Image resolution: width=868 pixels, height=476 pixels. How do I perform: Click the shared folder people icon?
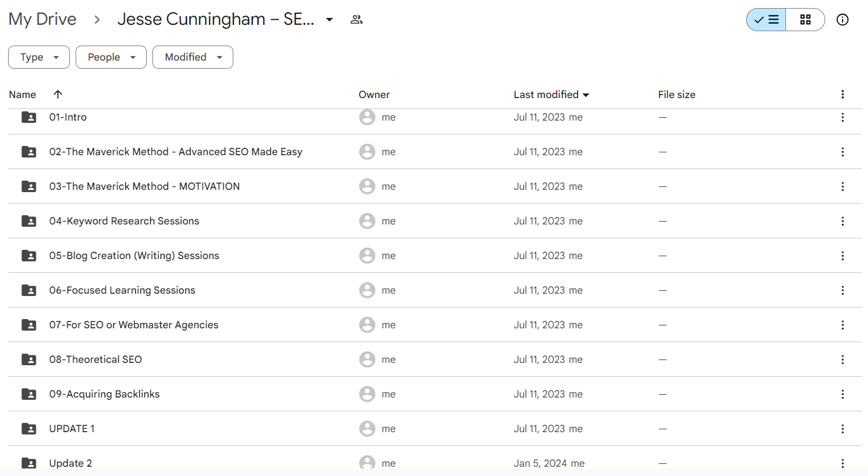tap(356, 20)
